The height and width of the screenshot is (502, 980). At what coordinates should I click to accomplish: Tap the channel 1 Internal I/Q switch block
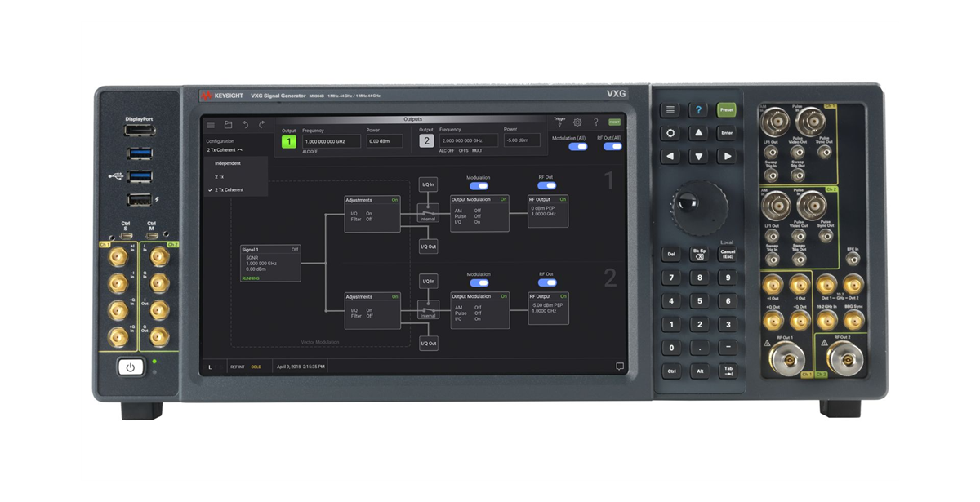428,214
